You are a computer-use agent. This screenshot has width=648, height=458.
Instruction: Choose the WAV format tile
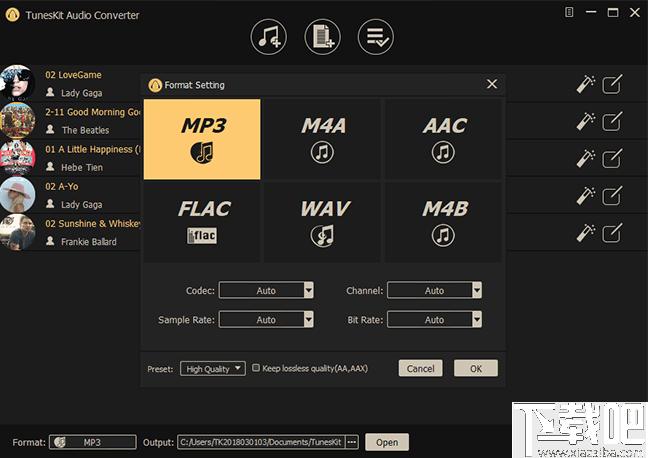pyautogui.click(x=322, y=222)
